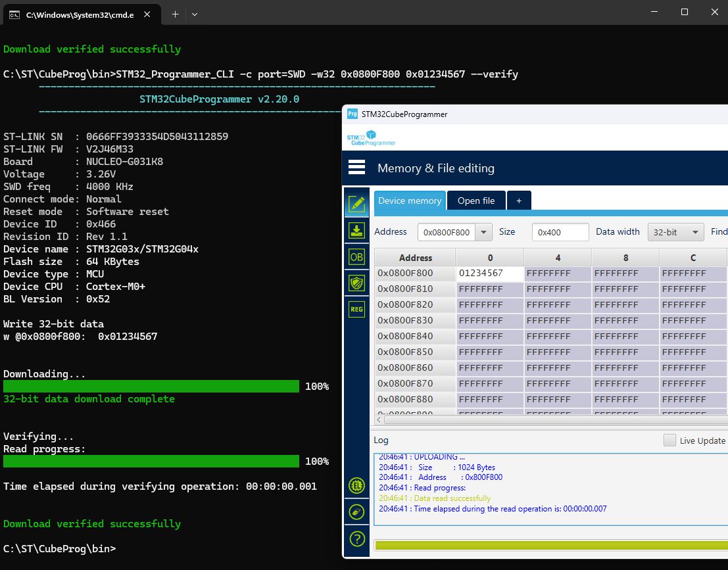The height and width of the screenshot is (570, 728).
Task: Click the terminal verifying time elapsed line
Action: [160, 487]
